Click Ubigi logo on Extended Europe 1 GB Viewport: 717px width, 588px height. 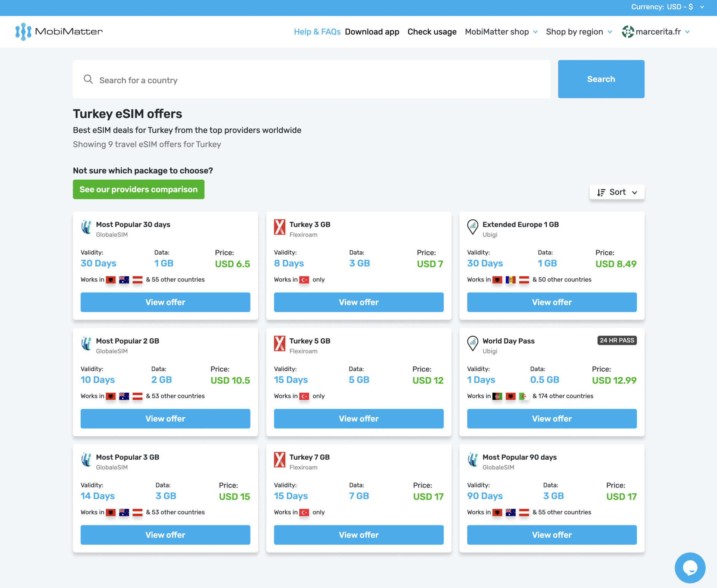pos(473,227)
